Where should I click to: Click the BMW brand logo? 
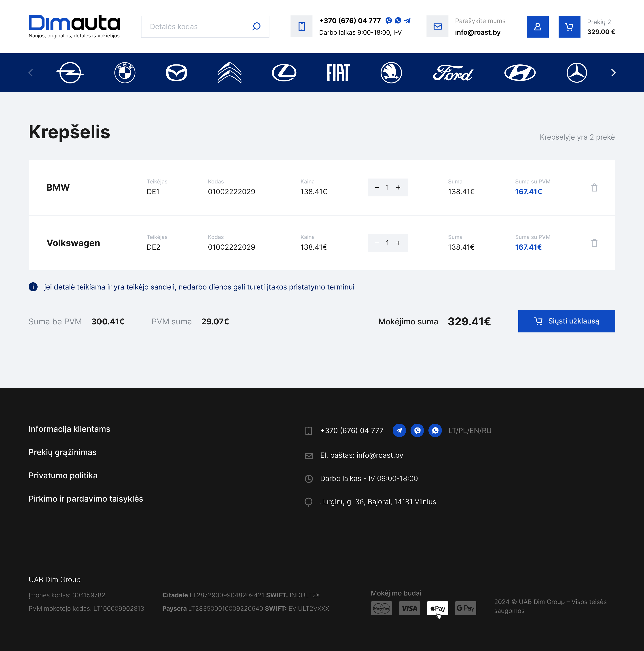[x=125, y=73]
